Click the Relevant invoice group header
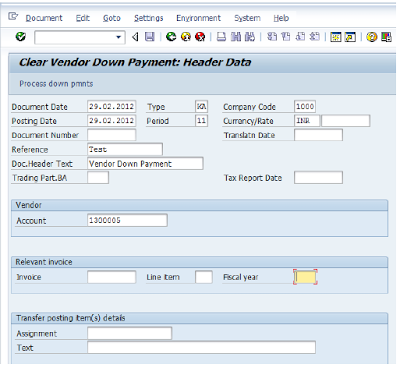400x371 pixels. click(x=44, y=262)
